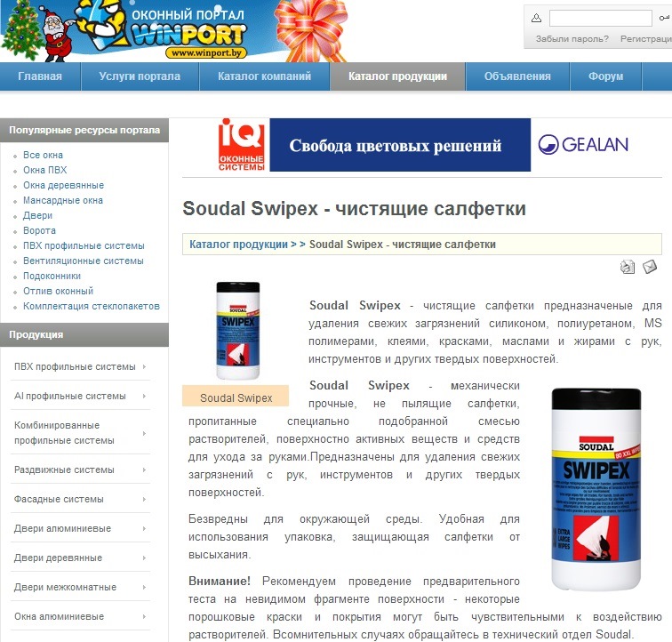
Task: Open the Мансардные окна link
Action: tap(63, 200)
